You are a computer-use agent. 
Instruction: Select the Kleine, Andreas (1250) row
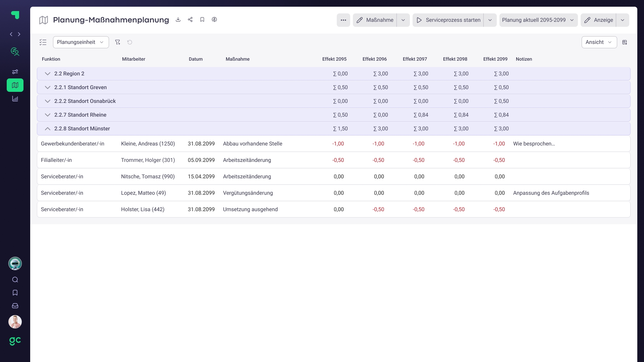pos(148,144)
